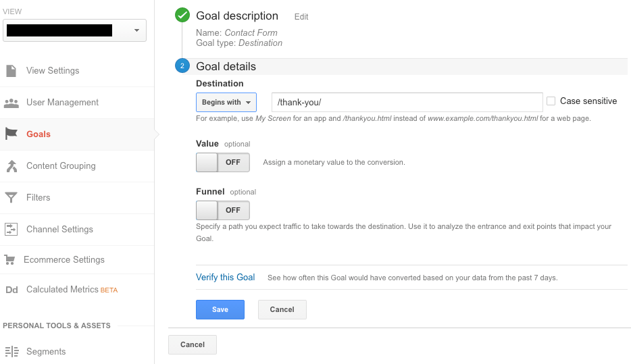This screenshot has height=364, width=631.
Task: Click the Verify this Goal link
Action: tap(226, 277)
